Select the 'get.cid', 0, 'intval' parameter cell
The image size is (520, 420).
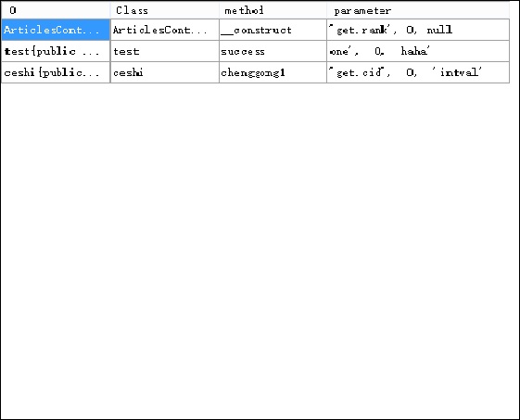click(x=418, y=72)
